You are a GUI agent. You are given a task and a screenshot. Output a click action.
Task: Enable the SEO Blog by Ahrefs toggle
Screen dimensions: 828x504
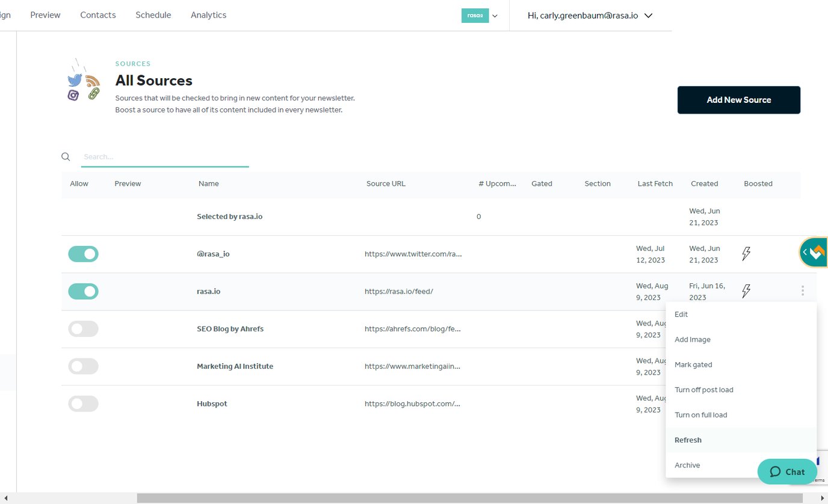point(83,329)
